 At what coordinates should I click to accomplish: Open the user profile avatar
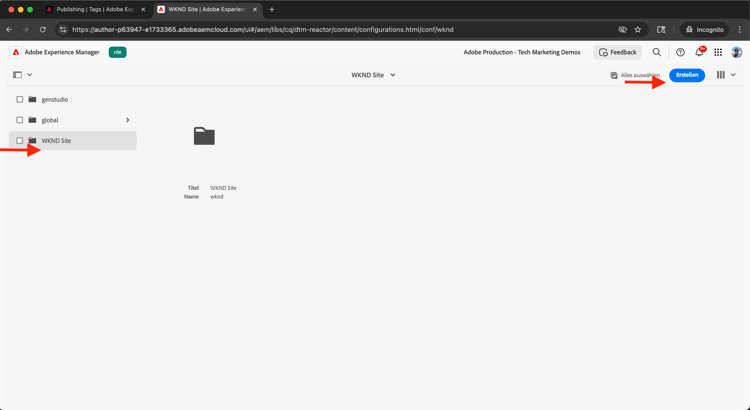[x=737, y=52]
